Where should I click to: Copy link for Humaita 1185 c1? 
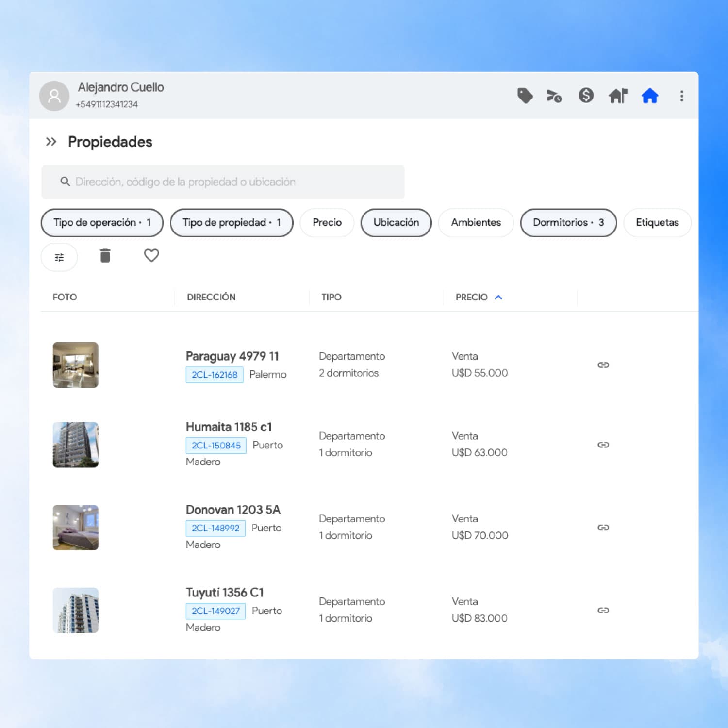(x=603, y=445)
